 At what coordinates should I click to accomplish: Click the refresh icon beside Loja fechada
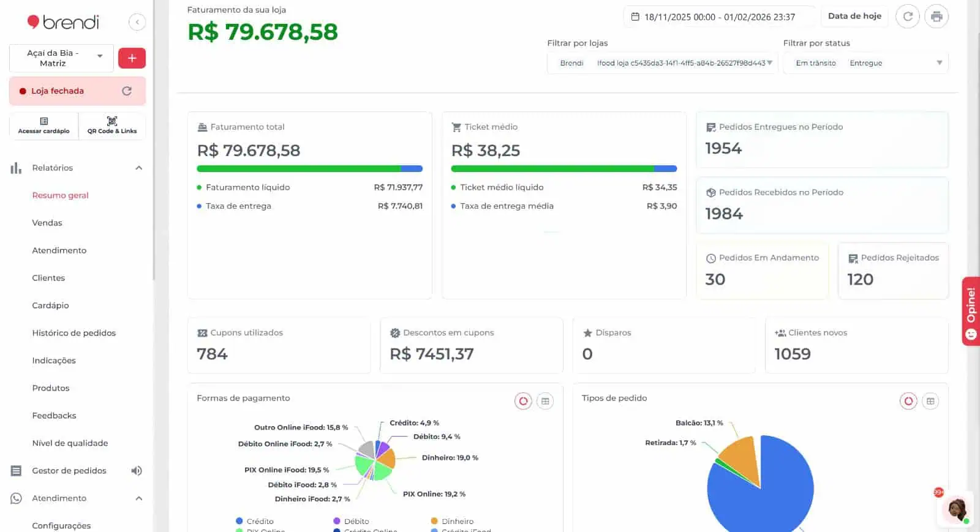point(127,91)
